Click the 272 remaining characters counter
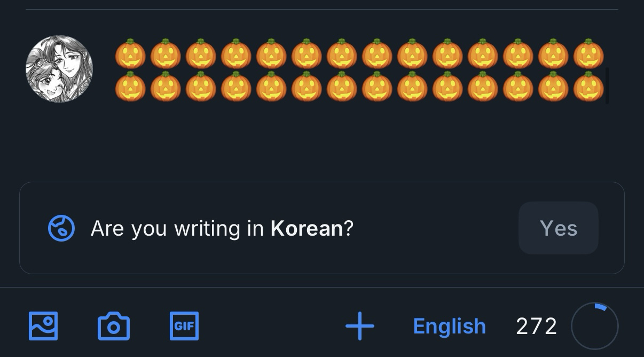 tap(536, 326)
